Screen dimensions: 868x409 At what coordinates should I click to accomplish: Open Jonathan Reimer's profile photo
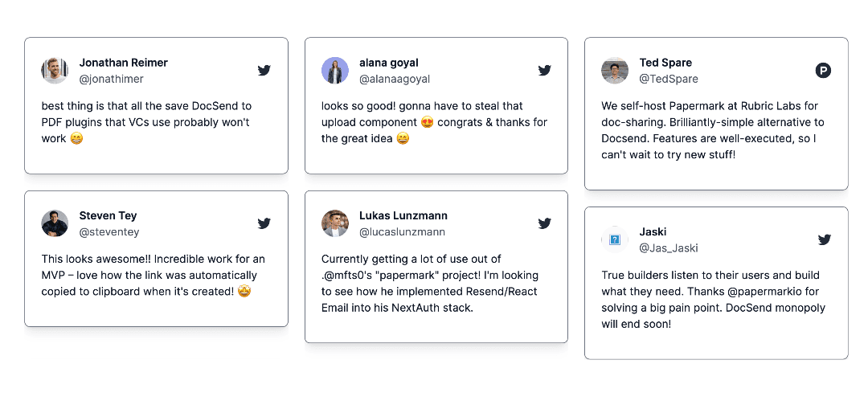[x=55, y=71]
